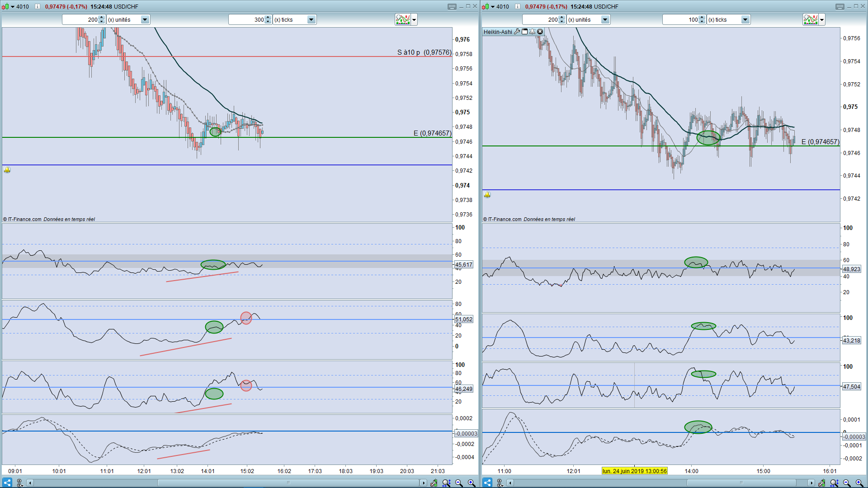868x488 pixels.
Task: Click the Heikin-Ashi label
Action: pos(497,32)
